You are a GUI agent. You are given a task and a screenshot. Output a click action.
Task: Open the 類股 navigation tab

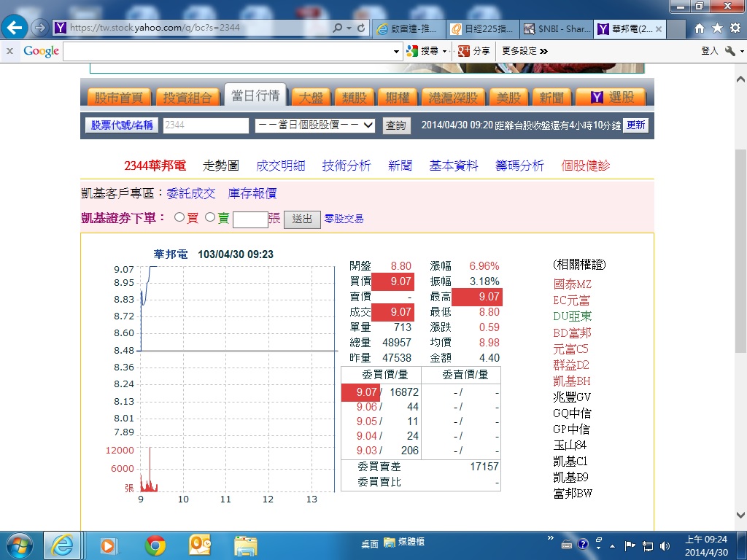click(x=354, y=98)
